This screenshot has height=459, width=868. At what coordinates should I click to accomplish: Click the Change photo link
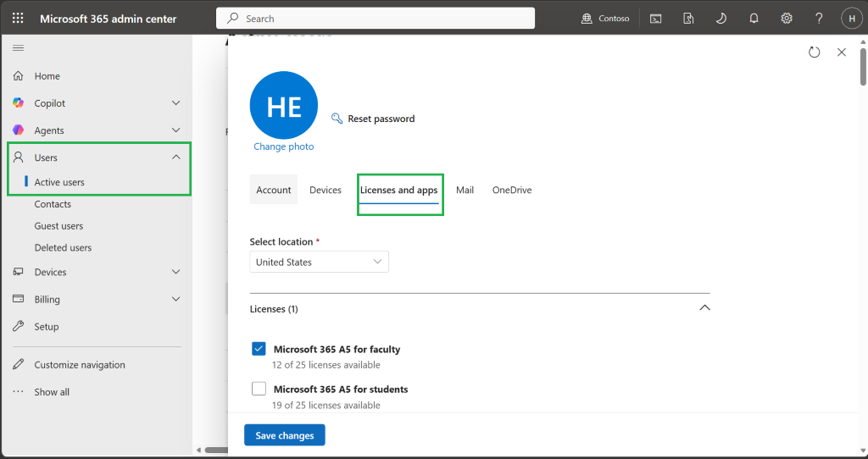click(x=283, y=147)
